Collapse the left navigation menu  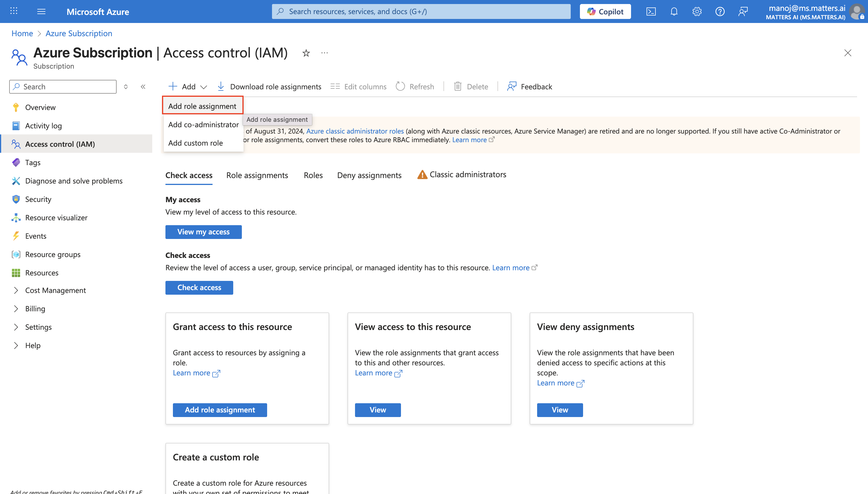(x=143, y=87)
